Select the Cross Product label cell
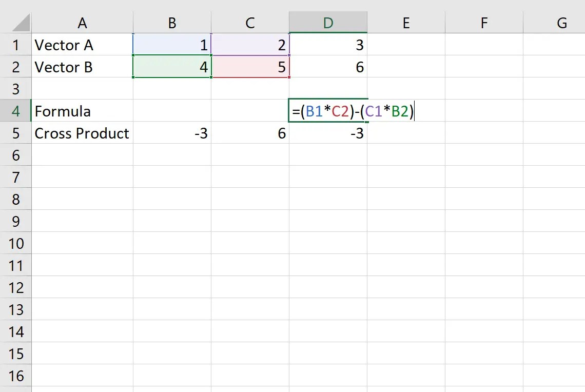The width and height of the screenshot is (585, 392). (x=82, y=133)
